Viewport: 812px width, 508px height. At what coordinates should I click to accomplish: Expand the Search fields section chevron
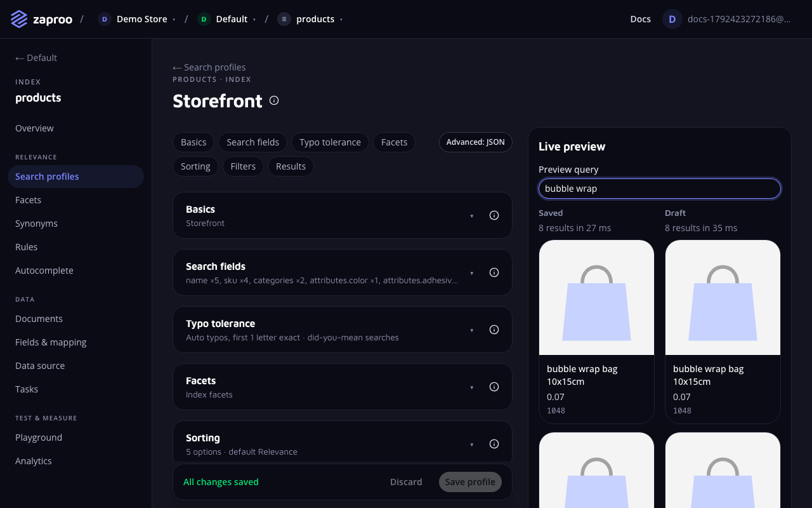click(x=471, y=273)
